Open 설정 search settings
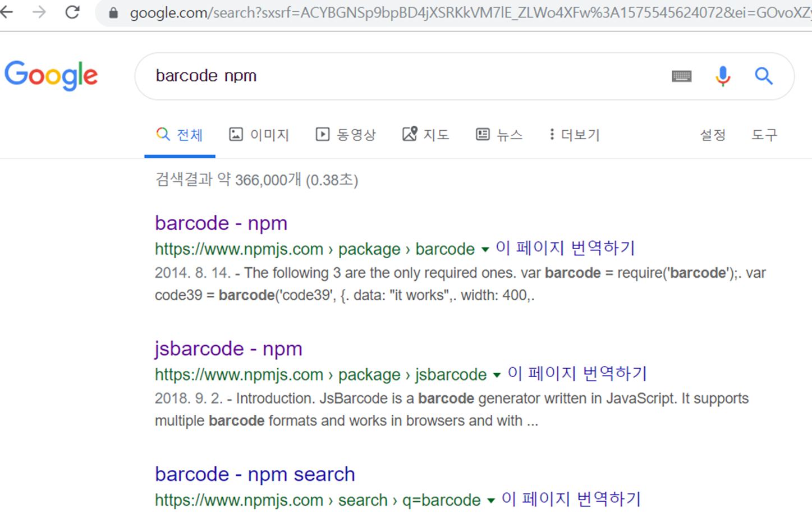812x513 pixels. click(713, 135)
